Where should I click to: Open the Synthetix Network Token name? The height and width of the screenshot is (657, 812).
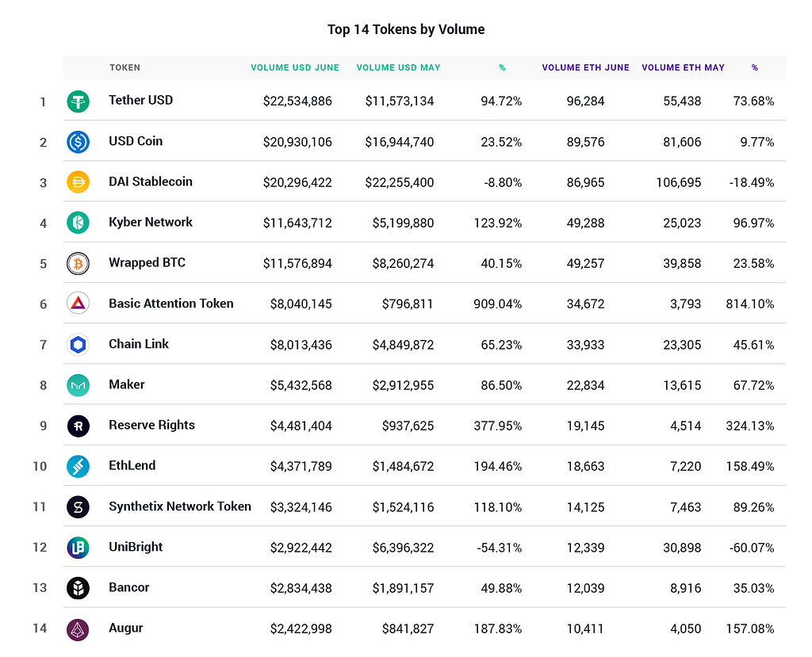pos(180,506)
